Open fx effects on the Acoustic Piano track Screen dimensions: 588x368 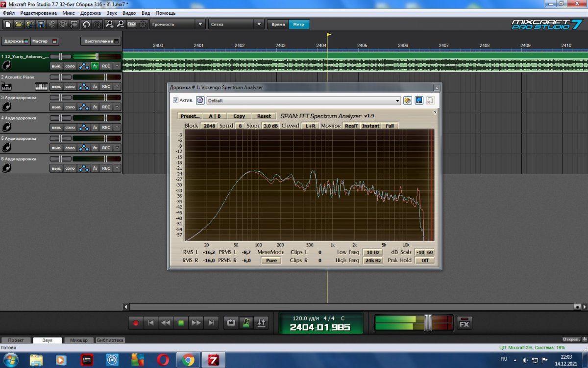[95, 86]
